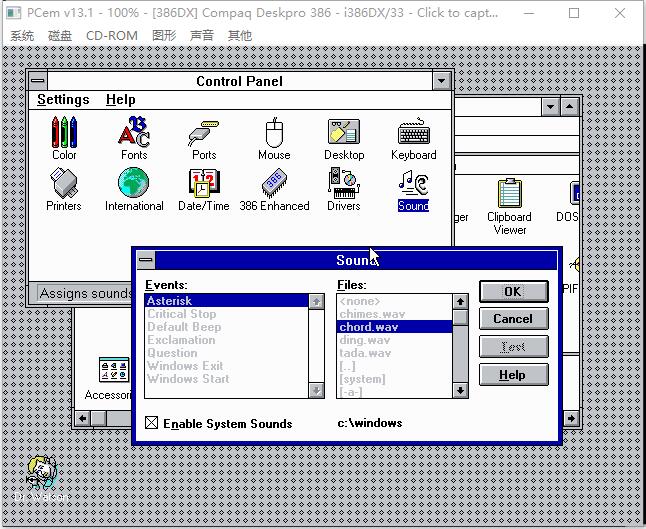Open the Control Panel system menu box
Screen dimensions: 646x529
[38, 81]
